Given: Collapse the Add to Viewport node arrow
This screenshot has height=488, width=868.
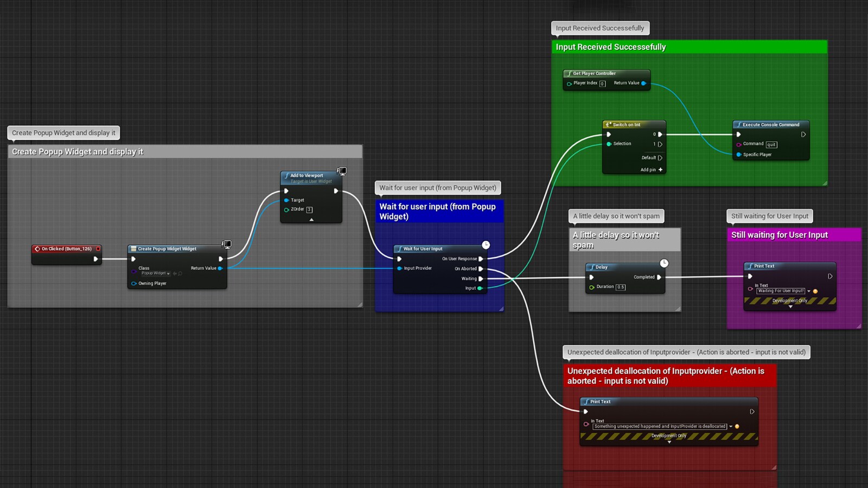Looking at the screenshot, I should (x=311, y=220).
